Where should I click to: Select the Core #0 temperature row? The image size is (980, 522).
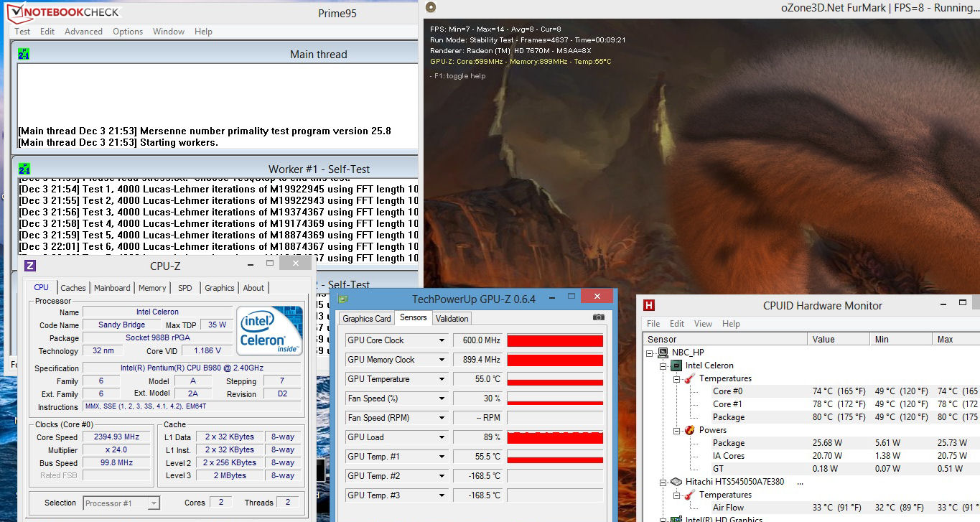(x=811, y=391)
